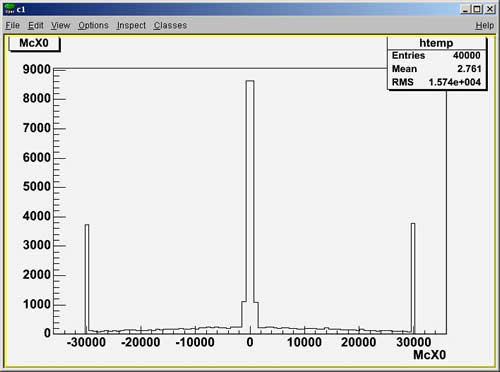Open the Inspect menu
This screenshot has height=372, width=500.
131,25
